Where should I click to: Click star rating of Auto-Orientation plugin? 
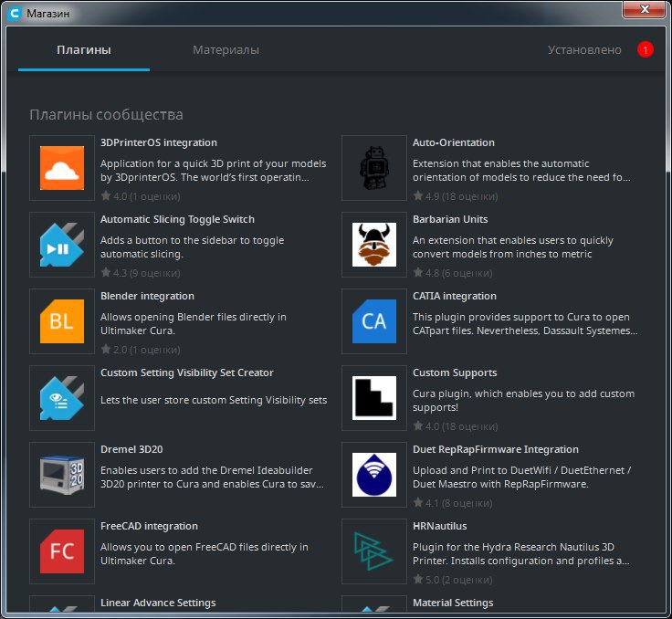click(455, 196)
